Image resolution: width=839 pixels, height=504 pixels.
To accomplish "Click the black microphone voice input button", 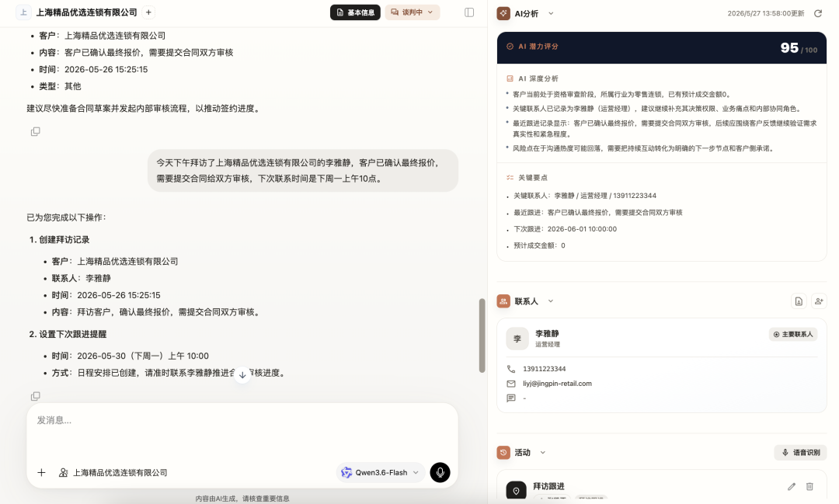I will 440,472.
